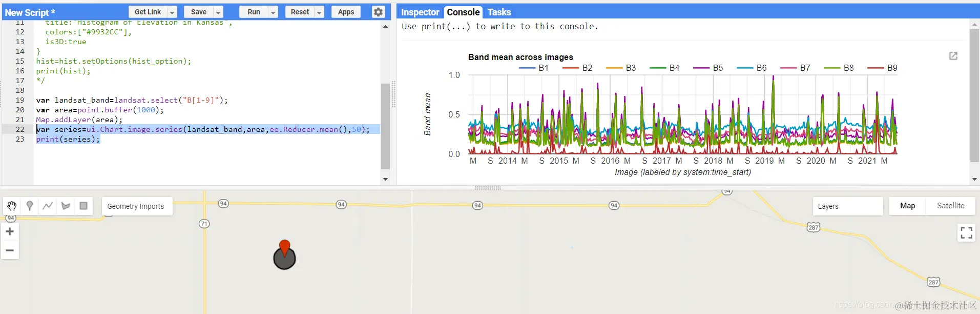This screenshot has height=314, width=980.
Task: Click the red point marker on map
Action: point(285,248)
